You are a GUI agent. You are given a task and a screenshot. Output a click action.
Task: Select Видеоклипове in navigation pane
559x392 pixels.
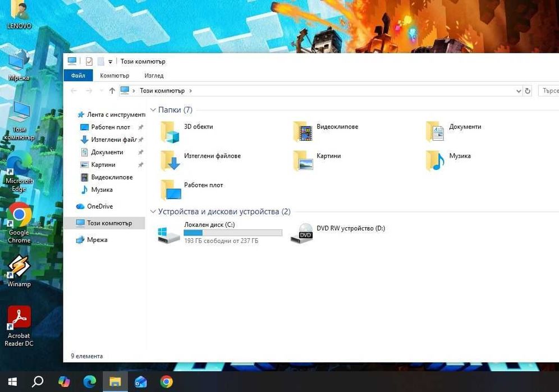[x=107, y=177]
